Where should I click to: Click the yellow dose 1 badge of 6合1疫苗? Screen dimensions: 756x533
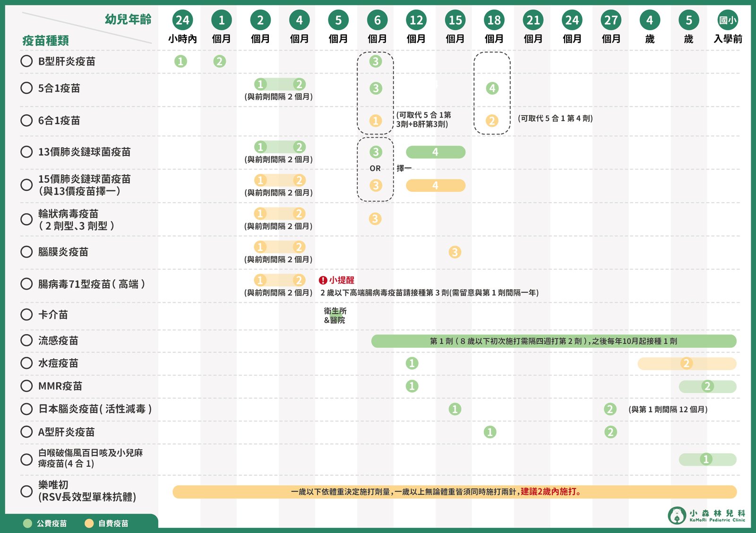click(376, 120)
